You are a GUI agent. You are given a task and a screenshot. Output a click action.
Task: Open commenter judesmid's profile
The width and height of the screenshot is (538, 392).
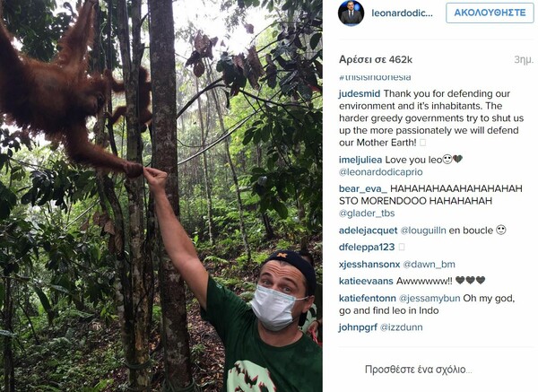click(x=360, y=93)
